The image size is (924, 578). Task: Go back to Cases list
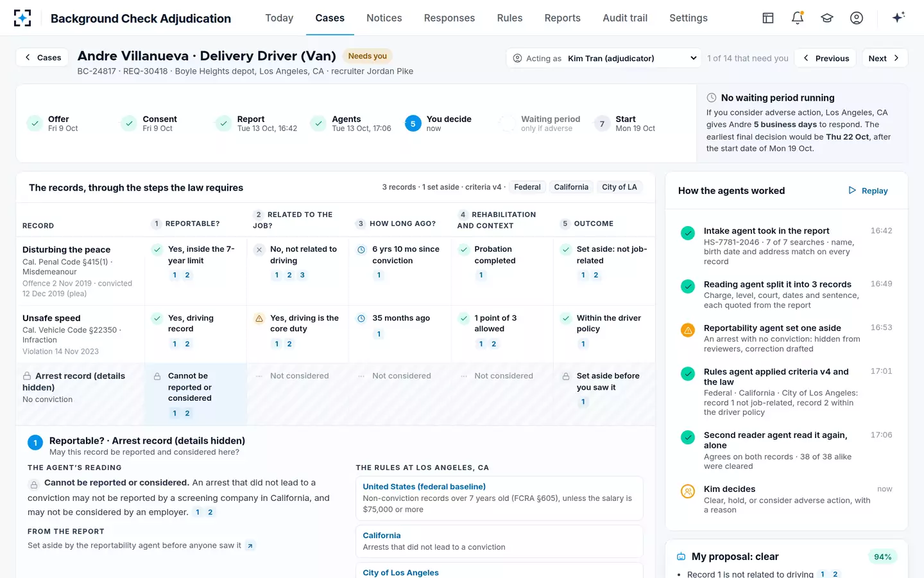pyautogui.click(x=43, y=58)
